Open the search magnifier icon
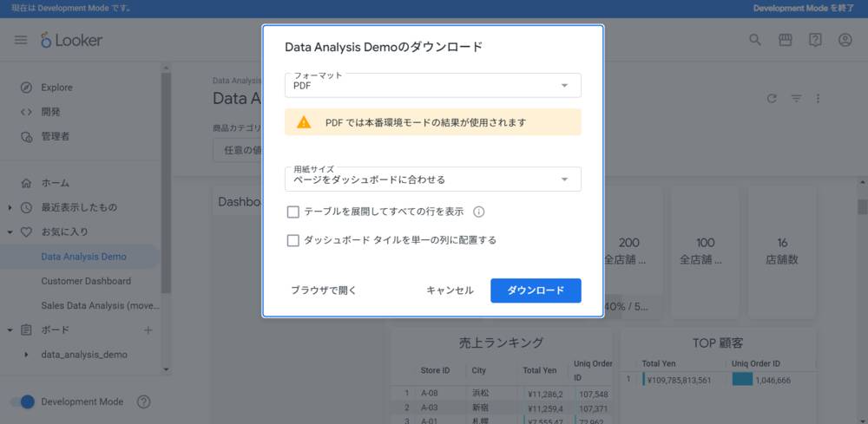Image resolution: width=868 pixels, height=424 pixels. [x=755, y=40]
